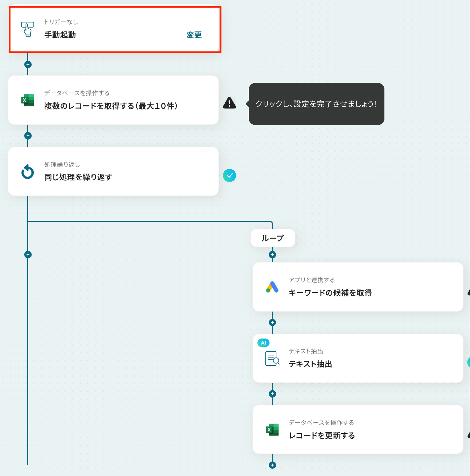Add a step below the テキスト抽出 card
Image resolution: width=470 pixels, height=476 pixels.
tap(272, 394)
